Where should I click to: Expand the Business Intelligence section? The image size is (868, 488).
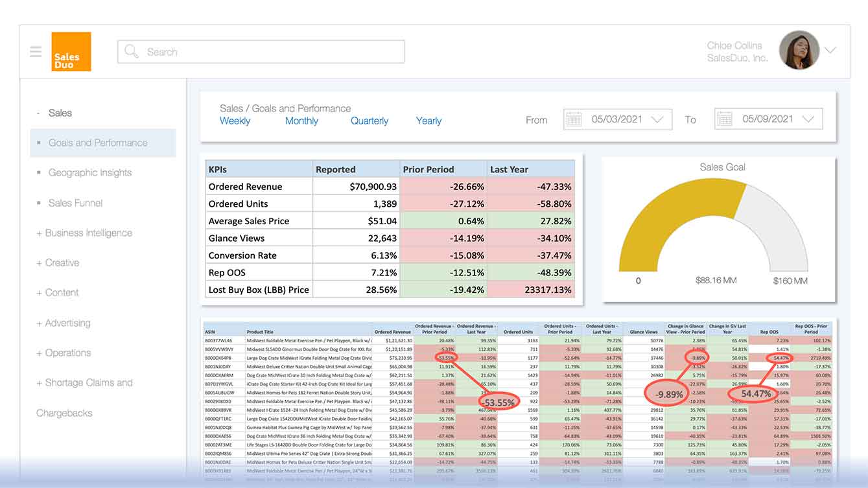coord(84,233)
